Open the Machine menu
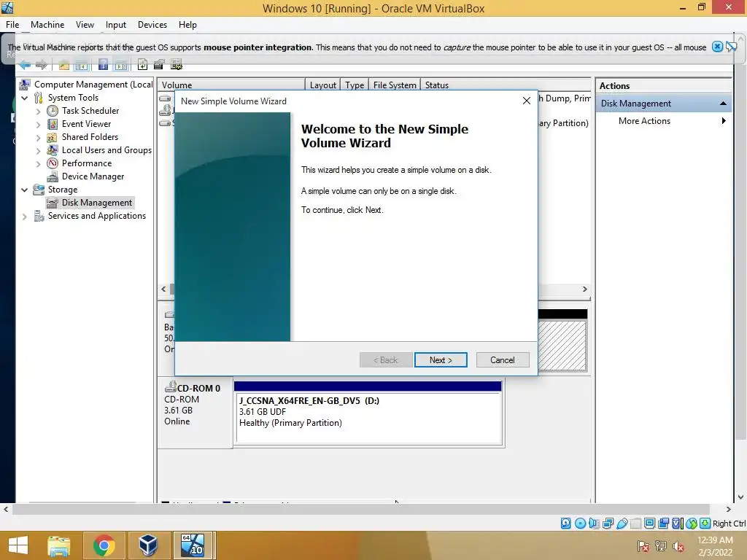This screenshot has width=747, height=560. click(47, 25)
